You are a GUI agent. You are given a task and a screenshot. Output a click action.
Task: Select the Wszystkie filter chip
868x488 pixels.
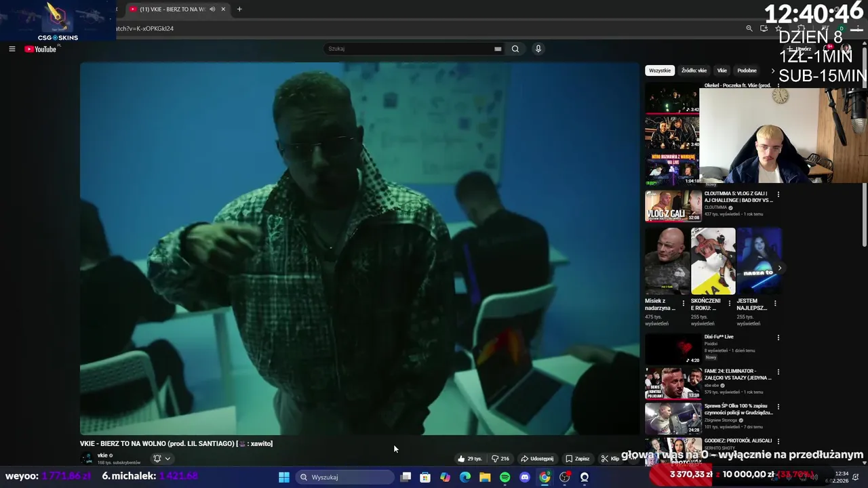pyautogui.click(x=659, y=70)
